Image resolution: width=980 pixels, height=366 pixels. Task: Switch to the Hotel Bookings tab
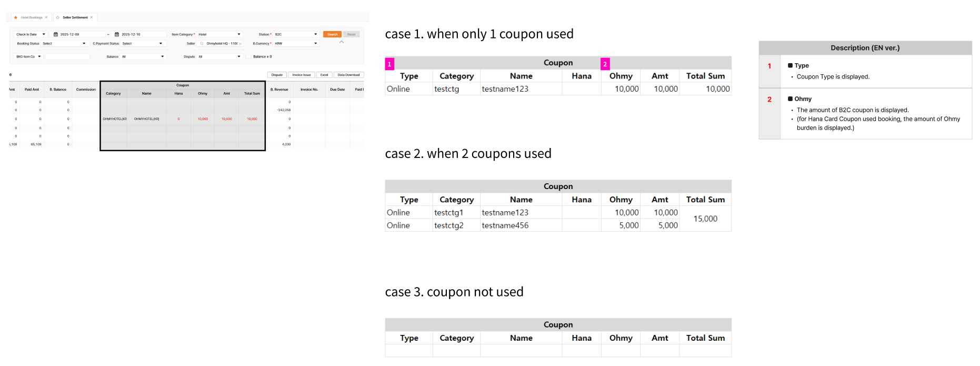coord(32,17)
